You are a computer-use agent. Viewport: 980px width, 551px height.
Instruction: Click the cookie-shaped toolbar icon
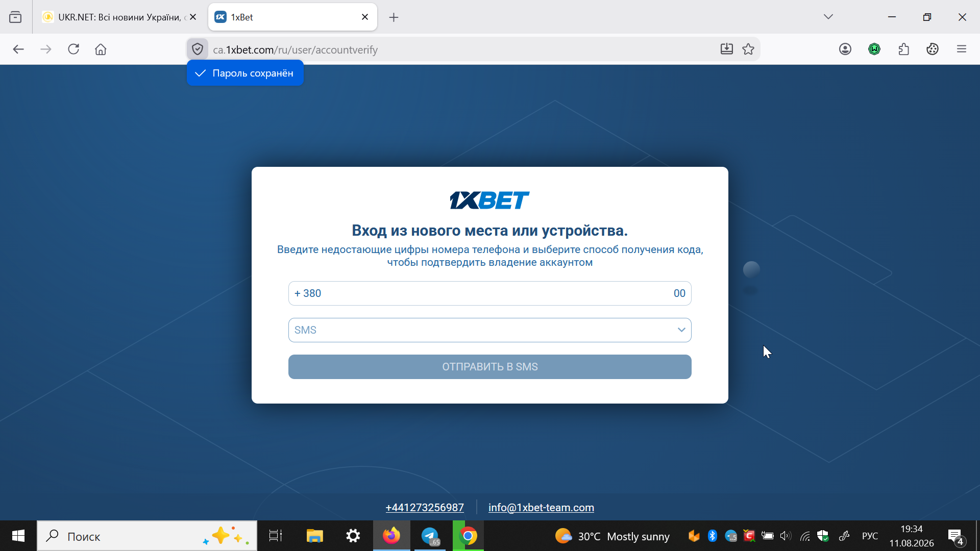(x=933, y=49)
